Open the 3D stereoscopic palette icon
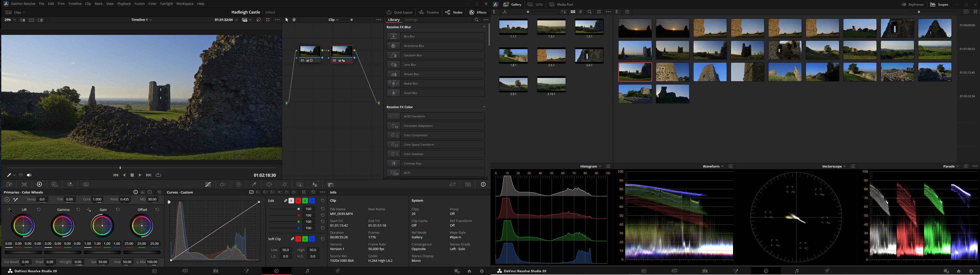Viewport: 980px width, 275px height. pyautogui.click(x=468, y=185)
